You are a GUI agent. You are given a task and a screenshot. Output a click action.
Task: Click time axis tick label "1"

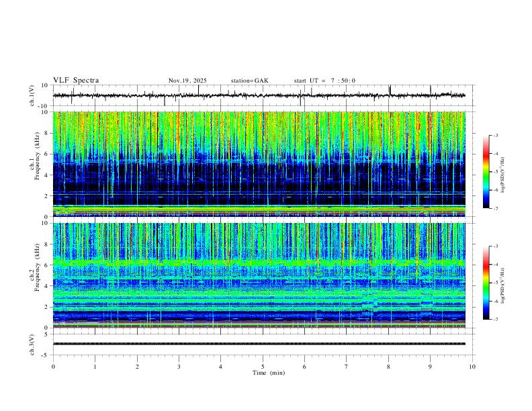[95, 367]
